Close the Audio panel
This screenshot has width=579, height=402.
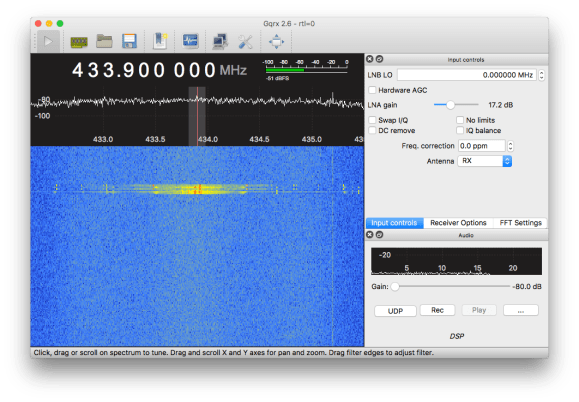(x=370, y=235)
